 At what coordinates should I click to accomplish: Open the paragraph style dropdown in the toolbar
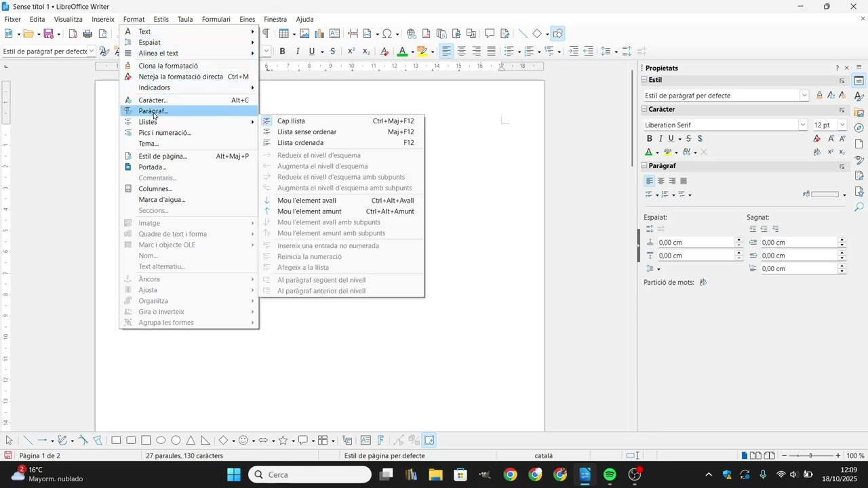[x=92, y=52]
